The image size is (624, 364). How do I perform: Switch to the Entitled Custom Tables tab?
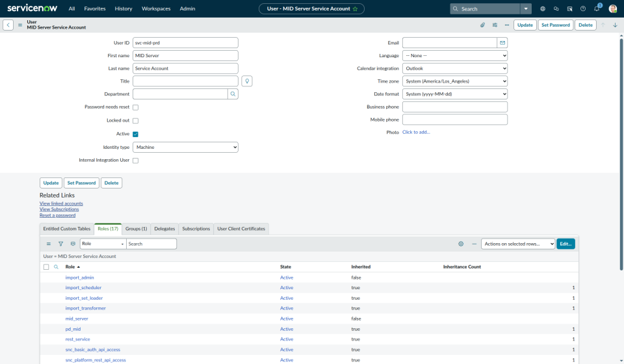67,229
